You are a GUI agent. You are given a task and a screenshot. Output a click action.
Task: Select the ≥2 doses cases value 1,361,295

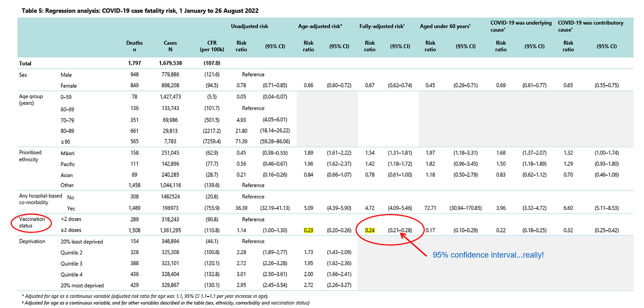[170, 230]
